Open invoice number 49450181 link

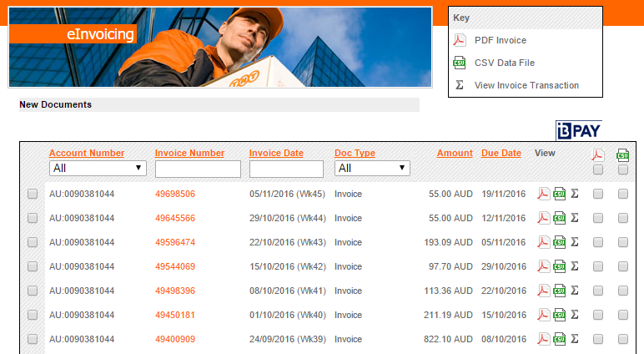(175, 316)
